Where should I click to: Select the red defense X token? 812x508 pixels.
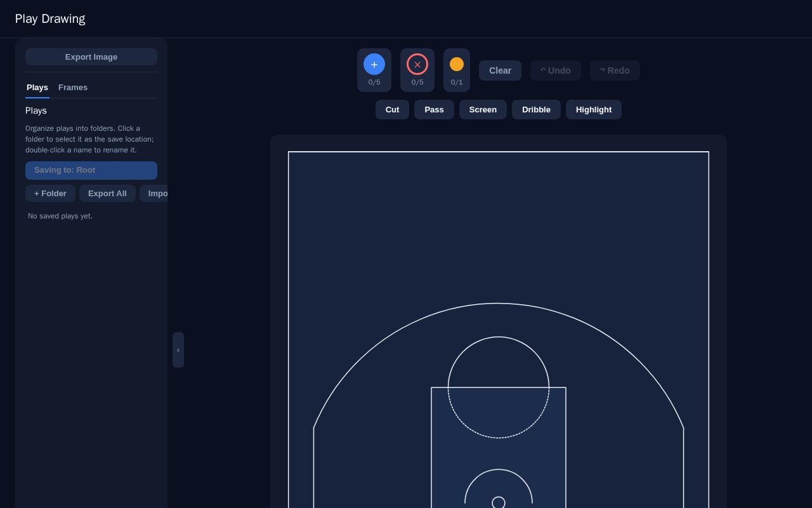pos(417,64)
